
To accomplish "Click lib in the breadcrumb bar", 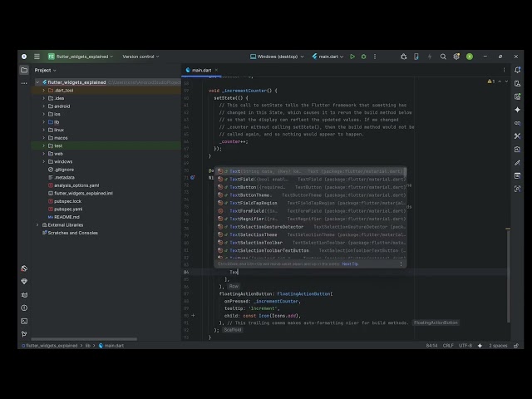I will [88, 346].
